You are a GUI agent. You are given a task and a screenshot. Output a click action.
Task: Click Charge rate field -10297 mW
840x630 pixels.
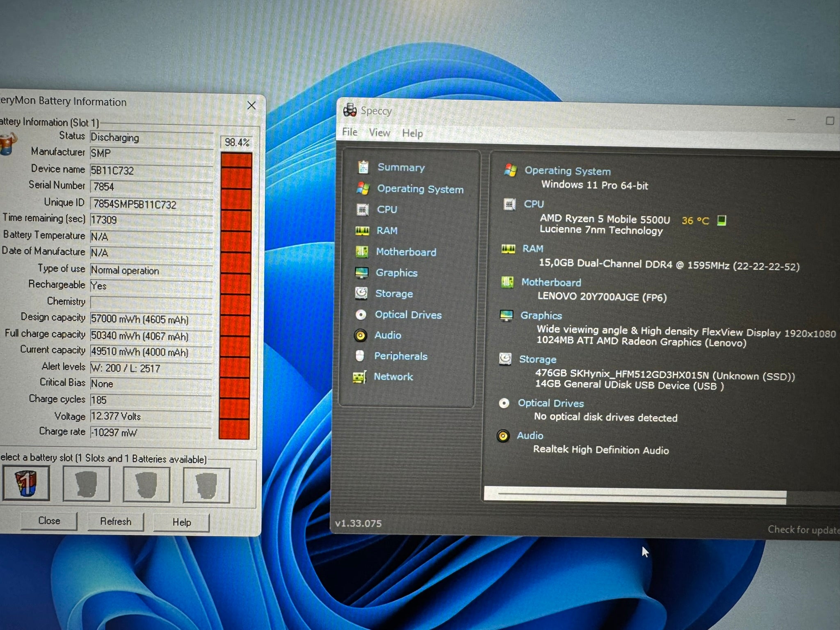point(151,432)
